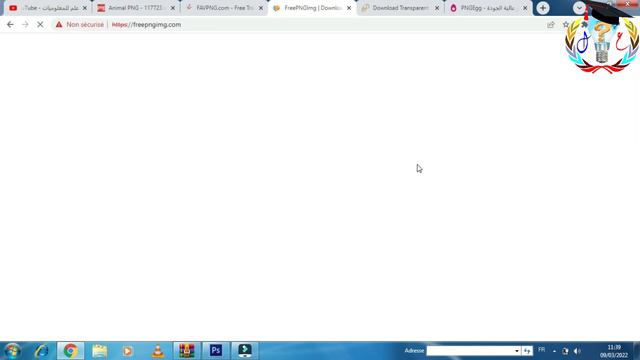Open the screen recorder taskbar app
This screenshot has width=640, height=360.
pyautogui.click(x=245, y=351)
